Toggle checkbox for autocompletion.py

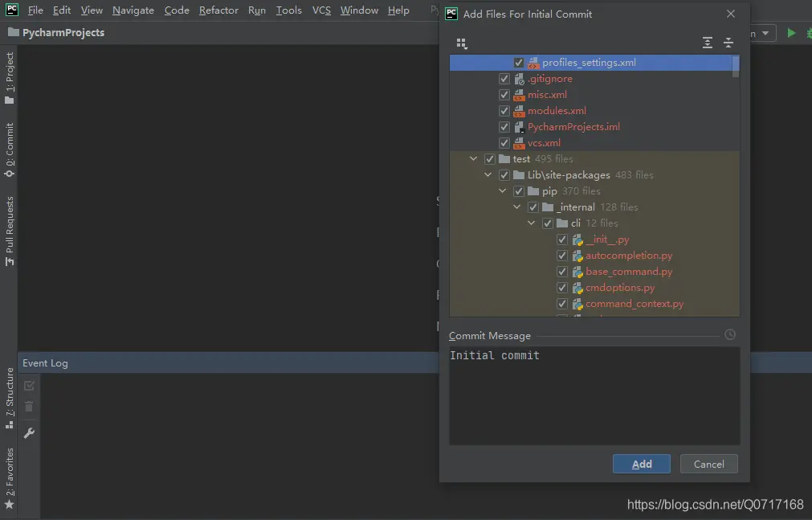[x=562, y=256]
